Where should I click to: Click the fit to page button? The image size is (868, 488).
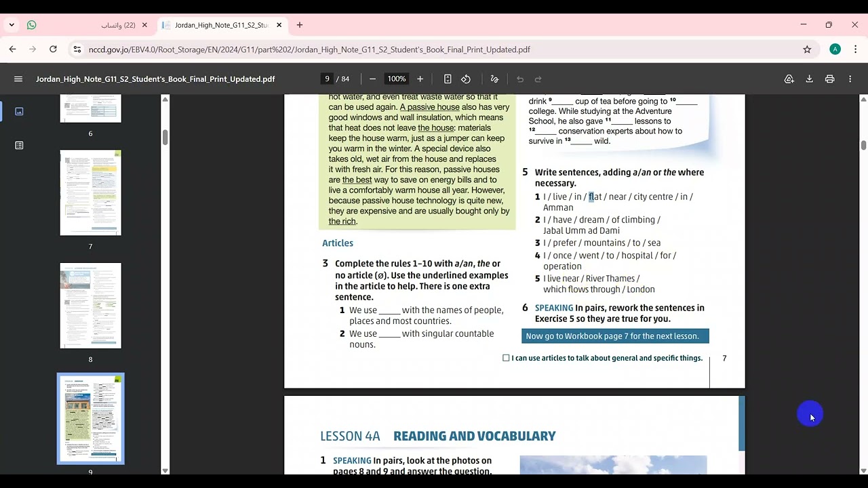click(448, 79)
